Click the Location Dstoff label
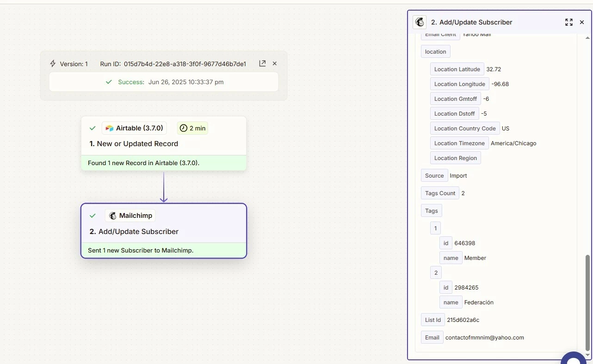The width and height of the screenshot is (593, 364). click(x=455, y=113)
